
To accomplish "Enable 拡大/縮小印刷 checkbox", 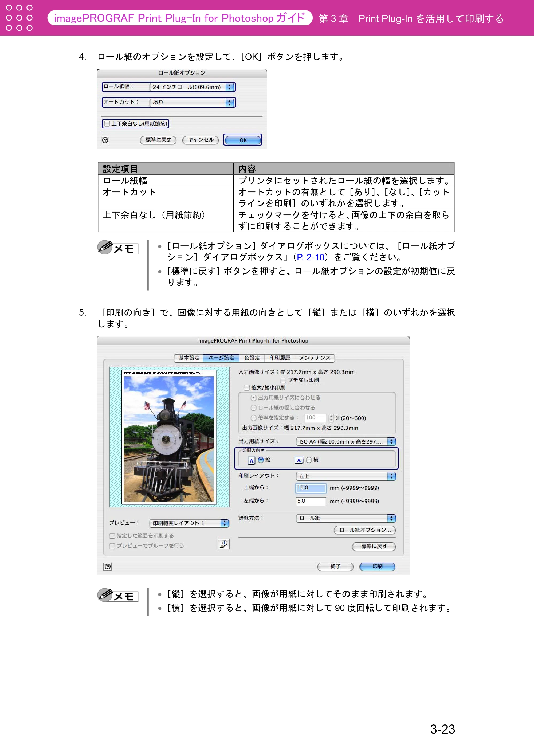I will pyautogui.click(x=247, y=387).
